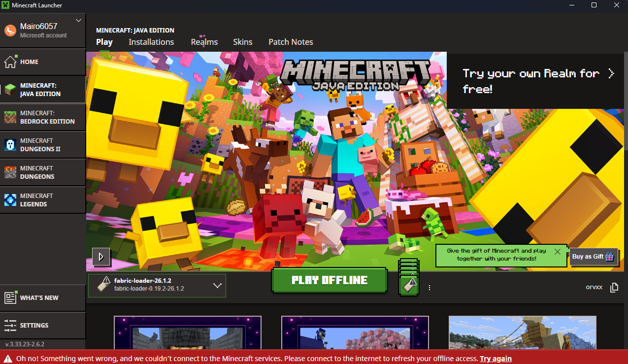Open the fabric-loader-26.1.2 installation dropdown
The image size is (628, 364).
pos(157,286)
